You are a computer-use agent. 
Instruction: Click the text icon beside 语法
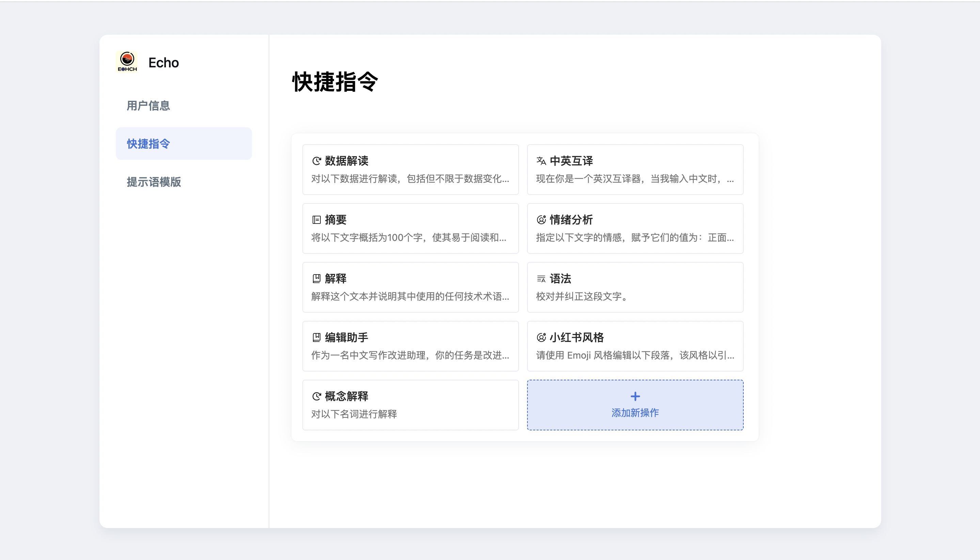(541, 279)
